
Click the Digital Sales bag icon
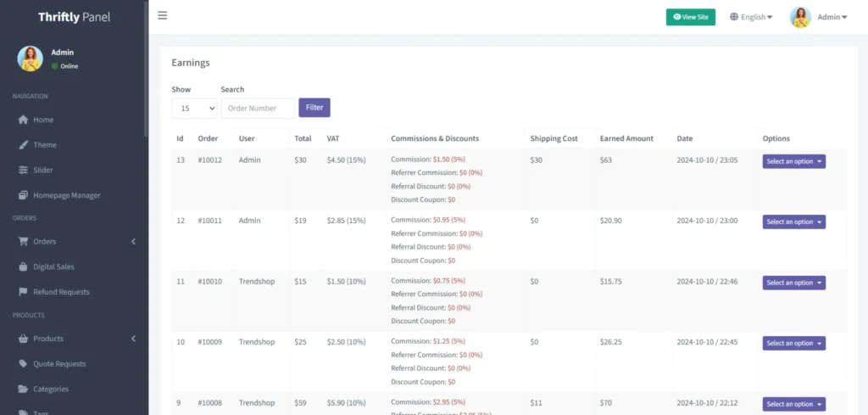coord(24,266)
